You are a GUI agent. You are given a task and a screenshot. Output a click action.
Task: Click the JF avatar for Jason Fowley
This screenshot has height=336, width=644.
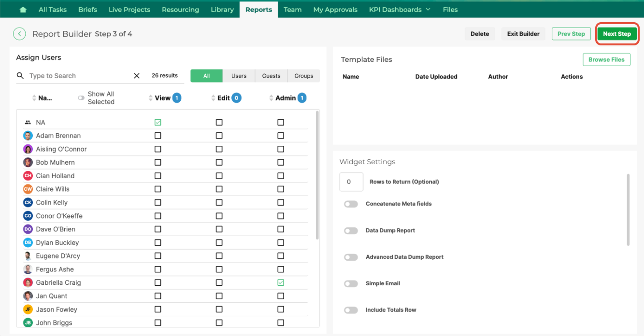(28, 309)
